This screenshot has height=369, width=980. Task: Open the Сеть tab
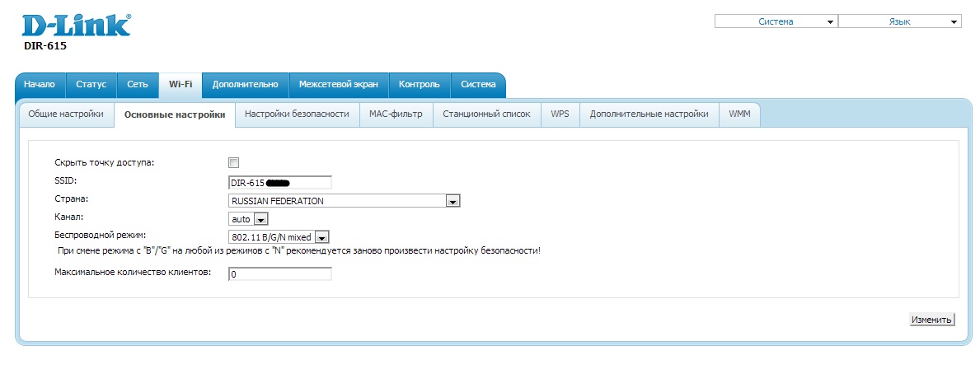pyautogui.click(x=138, y=84)
